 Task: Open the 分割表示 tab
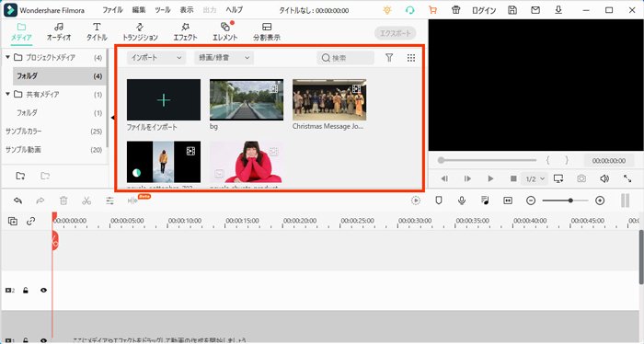(x=267, y=31)
